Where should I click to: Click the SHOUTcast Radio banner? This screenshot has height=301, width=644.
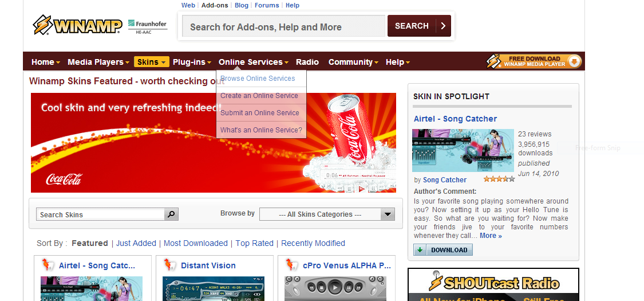pyautogui.click(x=493, y=284)
